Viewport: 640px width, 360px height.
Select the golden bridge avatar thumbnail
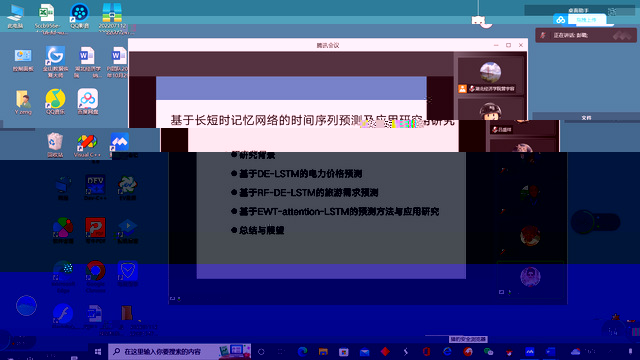point(490,72)
